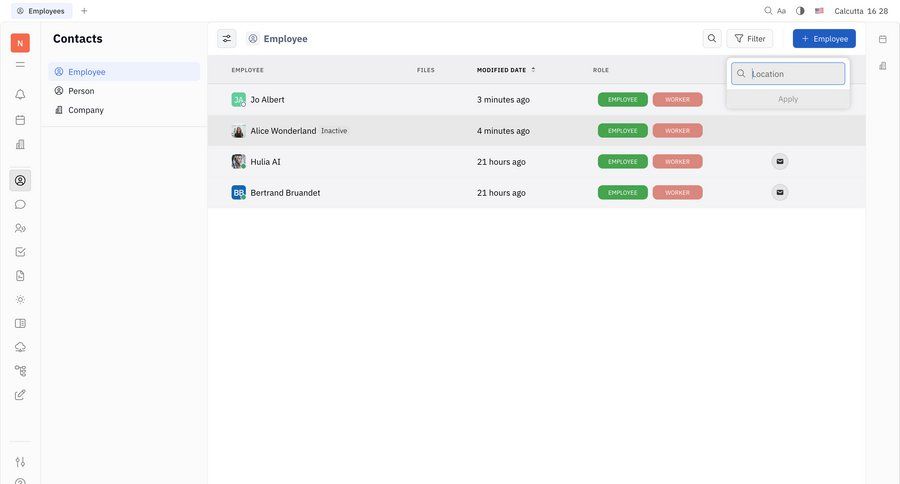Viewport: 900px width, 484px height.
Task: Open the board layout icon in sidebar
Action: (x=20, y=323)
